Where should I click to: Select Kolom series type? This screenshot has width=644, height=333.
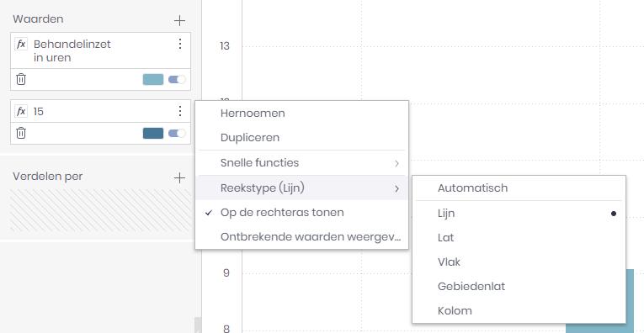tap(519, 310)
